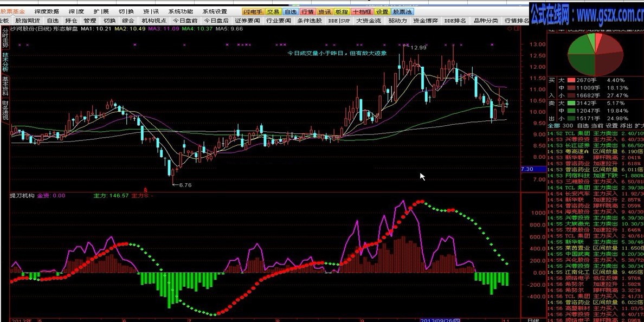
Task: Switch to the 切换 tab in second row
Action: 110,21
